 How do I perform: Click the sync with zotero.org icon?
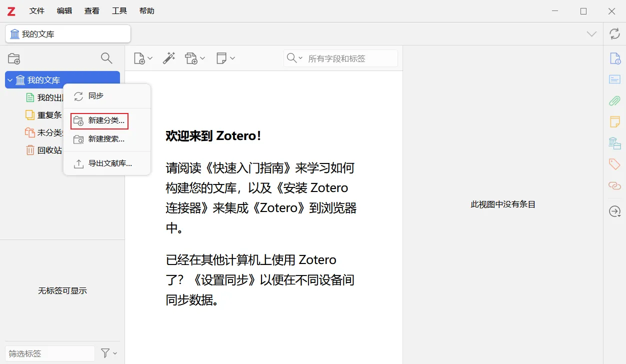pos(614,34)
